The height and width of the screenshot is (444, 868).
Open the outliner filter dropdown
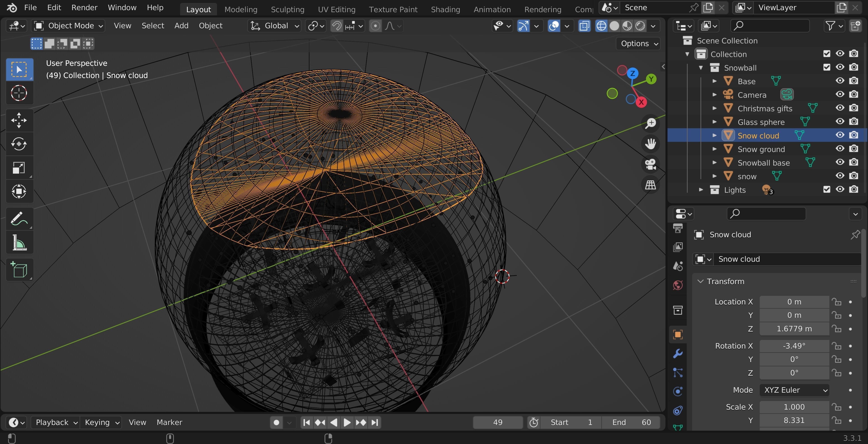click(x=835, y=26)
